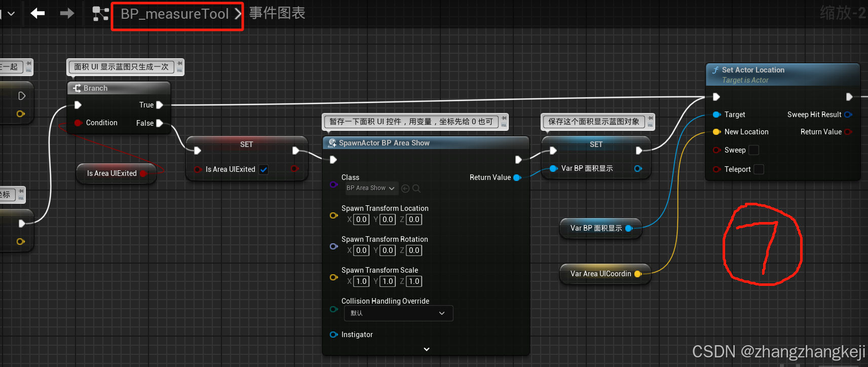The width and height of the screenshot is (868, 367).
Task: Click the Spawn Transform Scale pin
Action: coord(333,277)
